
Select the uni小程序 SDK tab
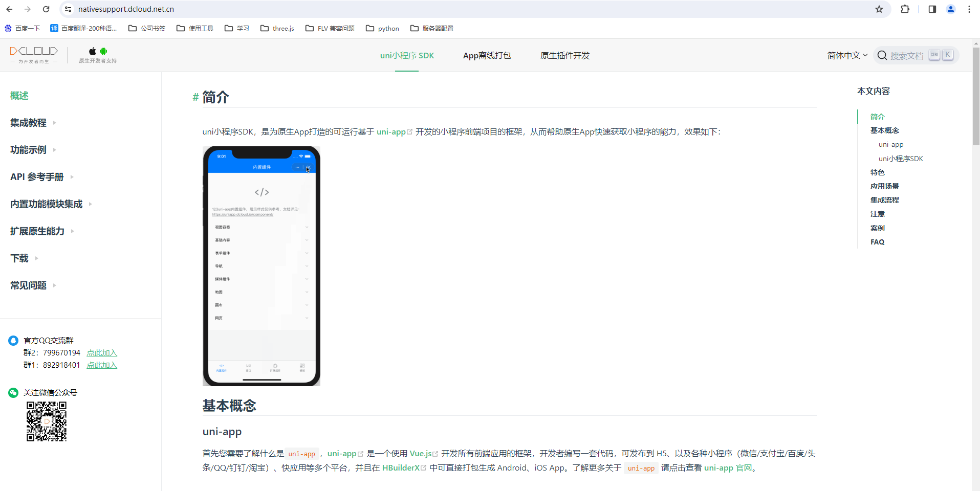(x=407, y=55)
